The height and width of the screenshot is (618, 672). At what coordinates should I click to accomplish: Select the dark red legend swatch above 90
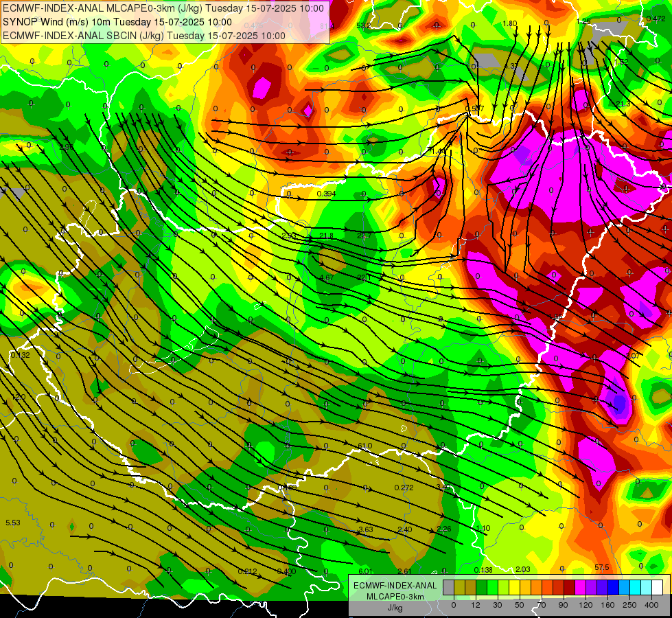(570, 587)
